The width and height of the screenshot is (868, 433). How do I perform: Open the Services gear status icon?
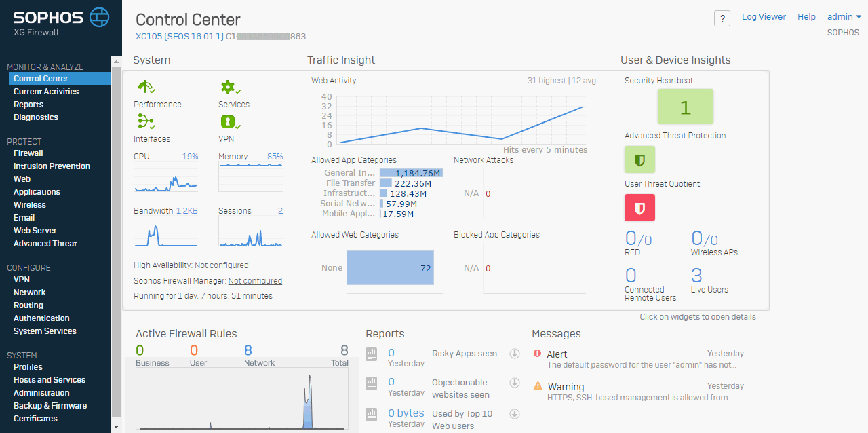(x=231, y=87)
